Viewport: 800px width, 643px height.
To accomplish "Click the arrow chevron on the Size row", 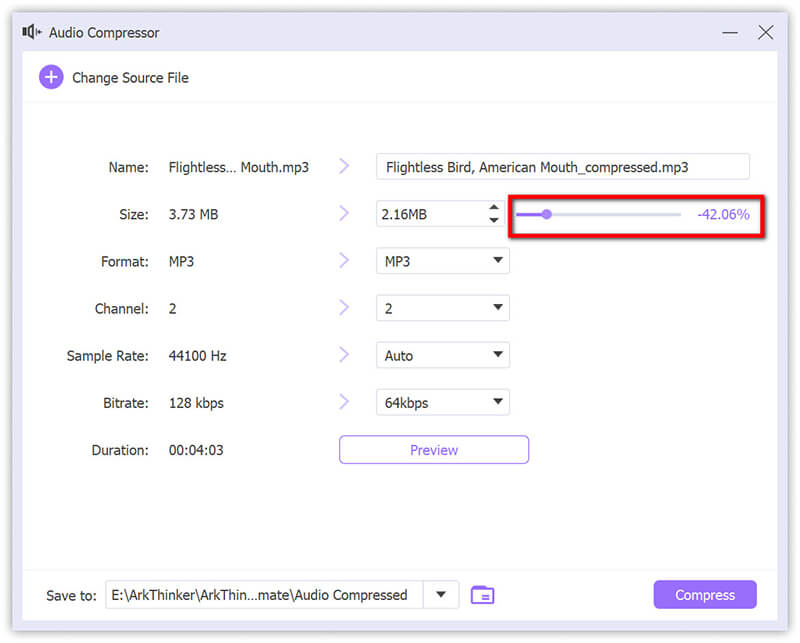I will pyautogui.click(x=344, y=213).
